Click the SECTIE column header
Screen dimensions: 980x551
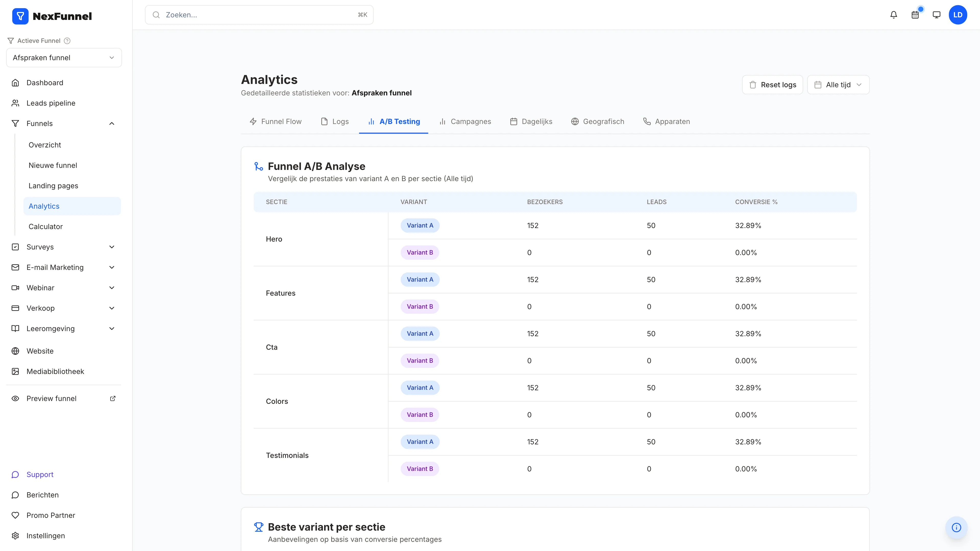coord(276,202)
